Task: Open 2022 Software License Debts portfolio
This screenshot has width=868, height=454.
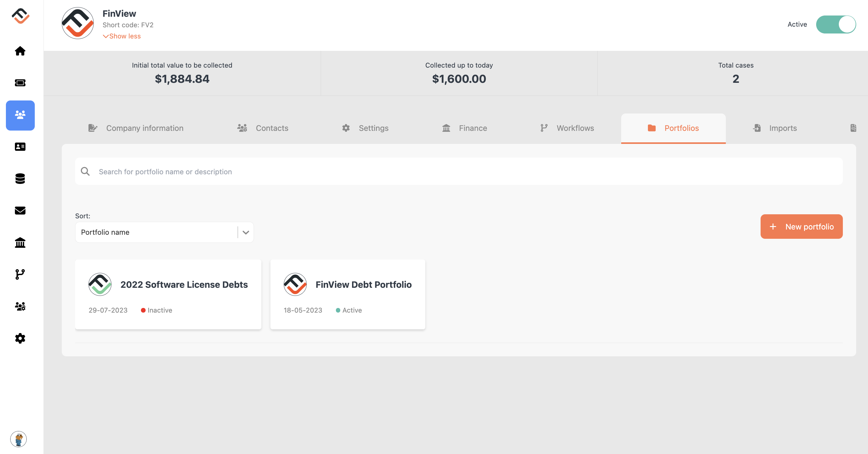Action: coord(168,294)
